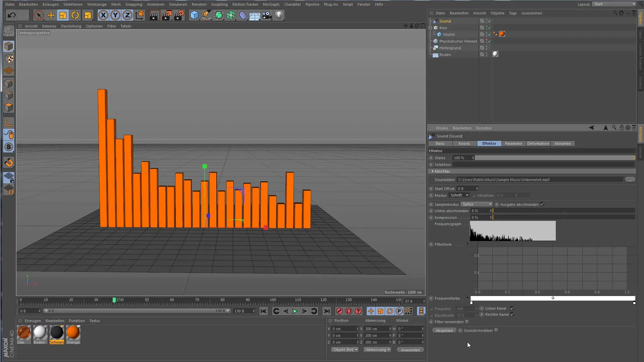This screenshot has height=362, width=644.
Task: Toggle Rechter Kanal checkbox
Action: [512, 314]
